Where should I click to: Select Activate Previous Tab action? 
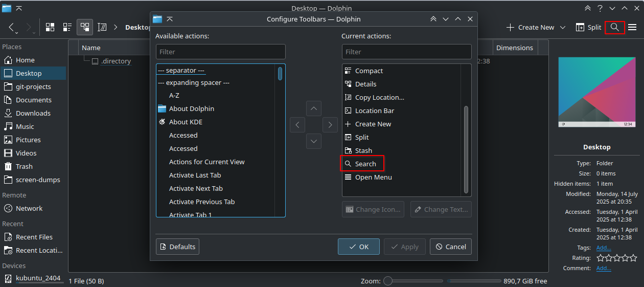click(x=216, y=202)
